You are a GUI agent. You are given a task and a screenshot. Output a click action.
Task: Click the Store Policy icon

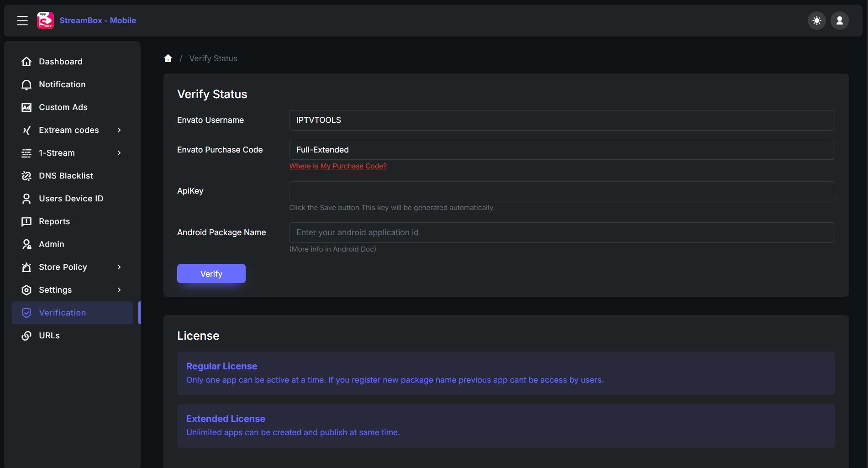26,267
